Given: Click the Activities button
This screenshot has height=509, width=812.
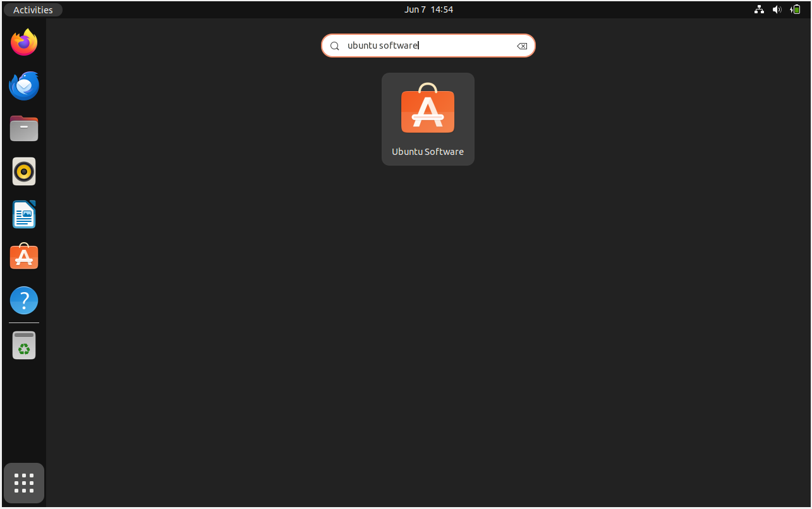Looking at the screenshot, I should 33,9.
